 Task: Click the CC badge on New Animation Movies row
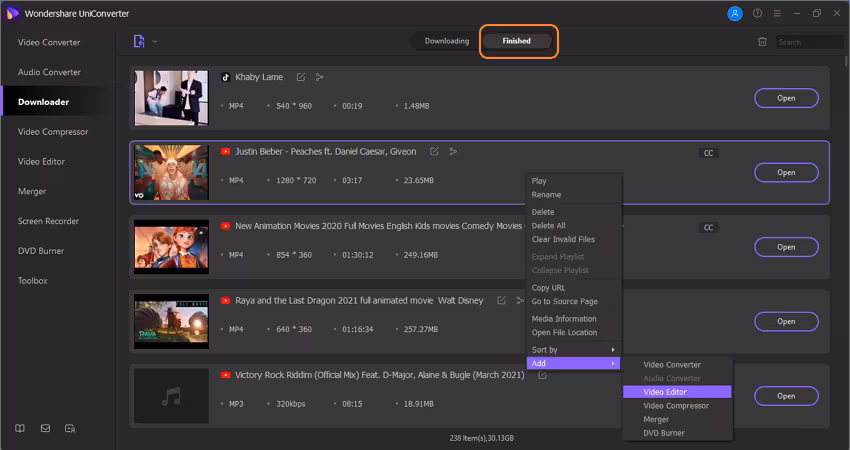tap(709, 227)
